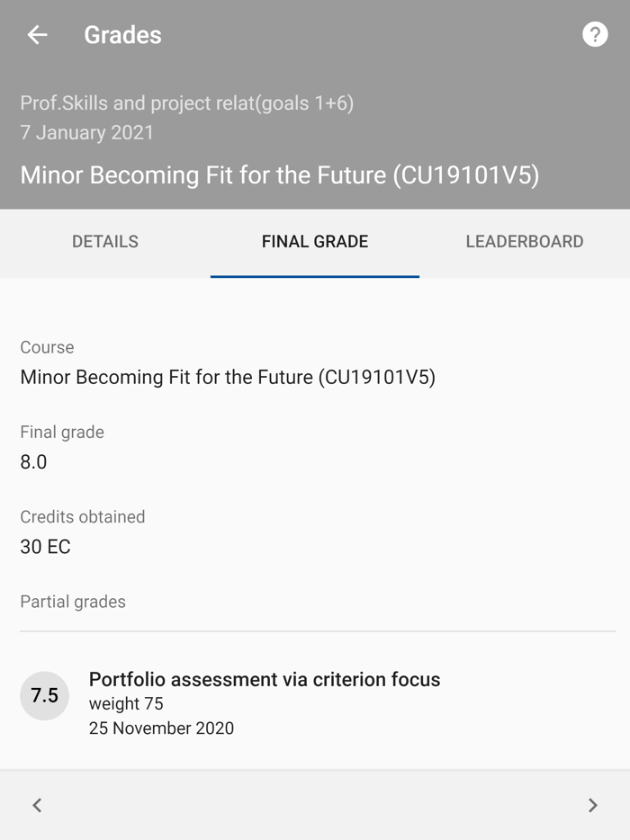Open the LEADERBOARD tab
Viewport: 630px width, 840px height.
[x=525, y=242]
